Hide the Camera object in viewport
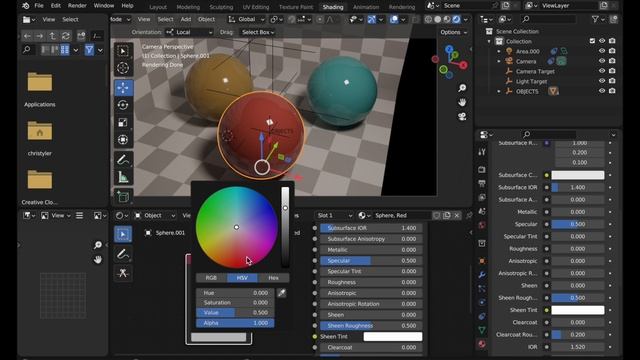The width and height of the screenshot is (640, 360). click(602, 61)
